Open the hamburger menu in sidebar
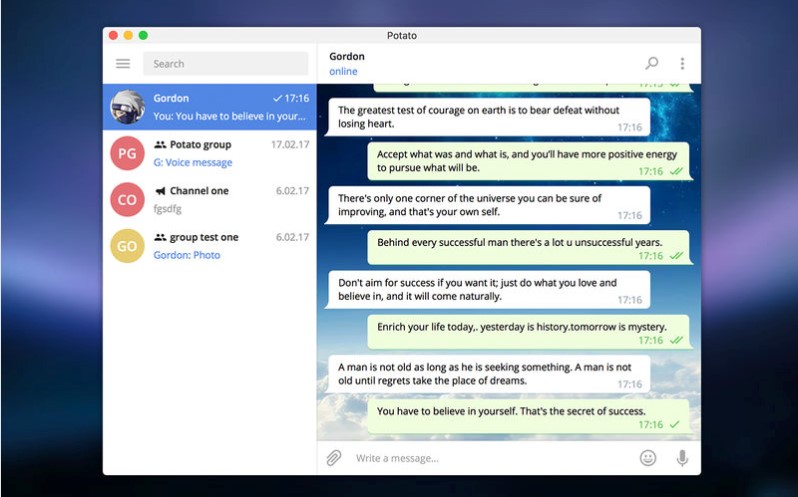Image resolution: width=798 pixels, height=497 pixels. pyautogui.click(x=123, y=64)
